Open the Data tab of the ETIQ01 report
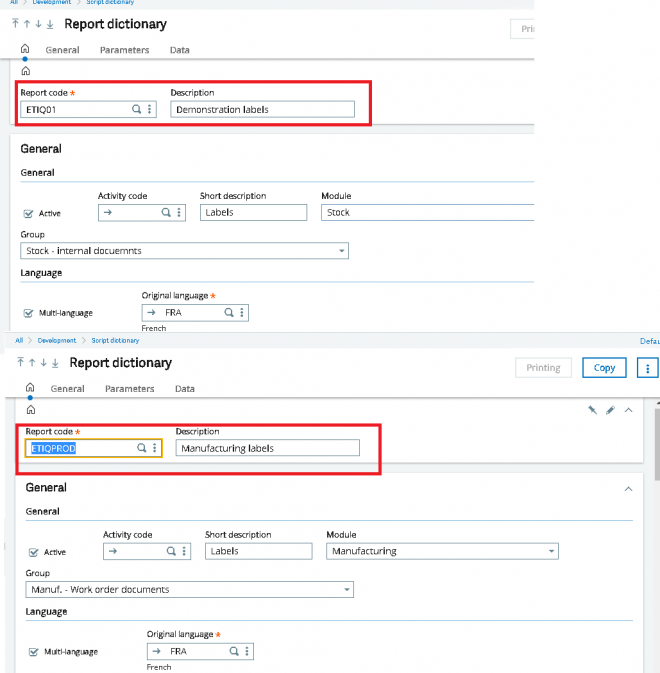 [179, 50]
